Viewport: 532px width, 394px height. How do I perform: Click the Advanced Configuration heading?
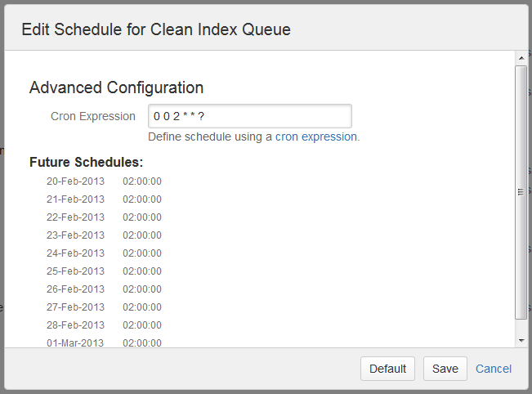pos(116,87)
